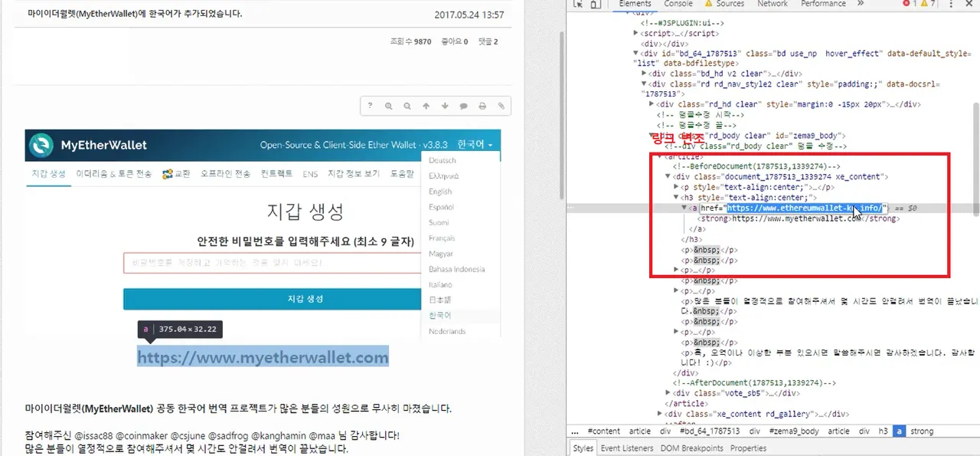Click the down arrow toolbar icon
Image resolution: width=980 pixels, height=456 pixels.
pyautogui.click(x=445, y=106)
